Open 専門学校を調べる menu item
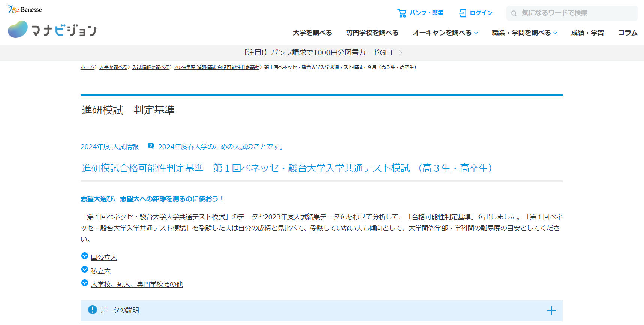The height and width of the screenshot is (325, 644). (x=372, y=33)
